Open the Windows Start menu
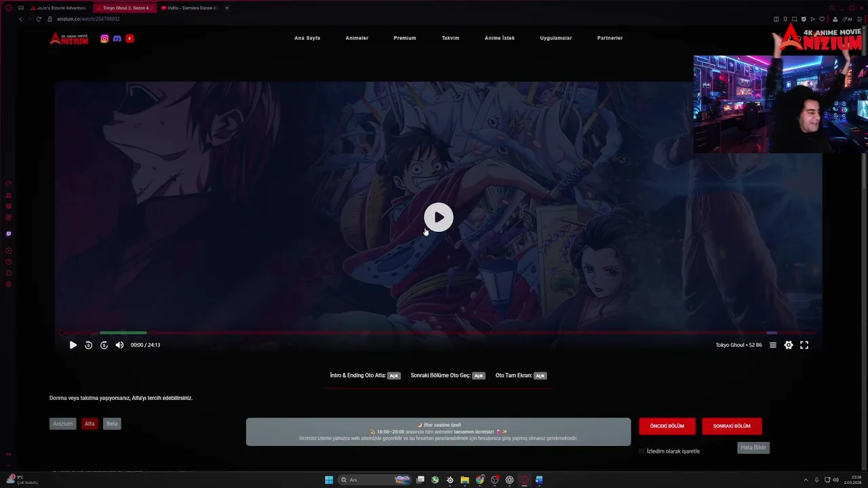 tap(329, 480)
